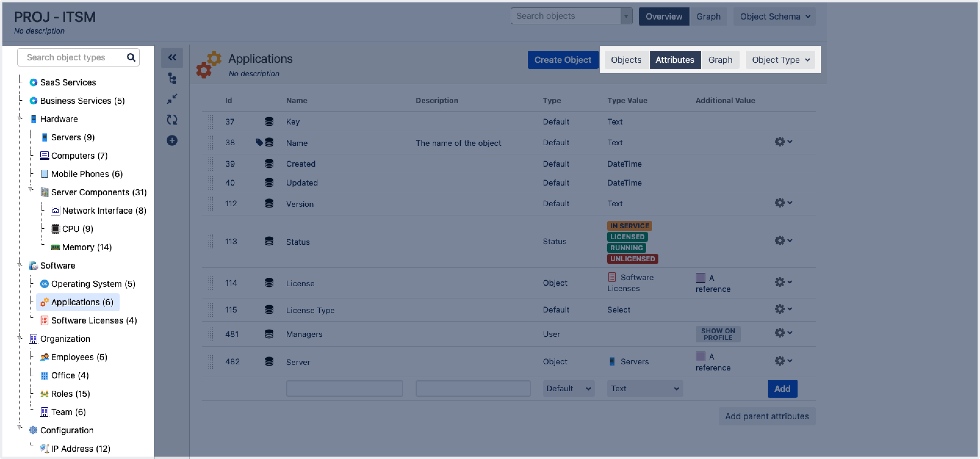Click the Add parent attributes button
The width and height of the screenshot is (980, 459).
(x=766, y=416)
